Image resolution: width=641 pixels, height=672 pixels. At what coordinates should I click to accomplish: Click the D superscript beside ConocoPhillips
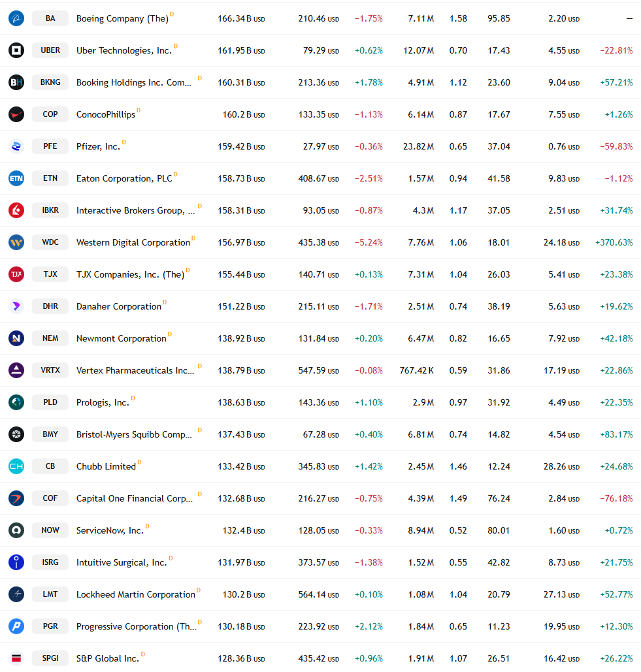coord(139,110)
